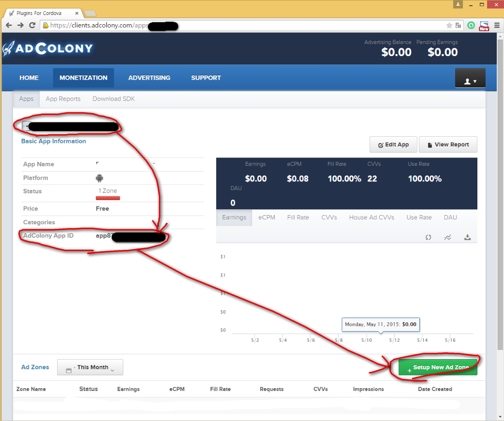The image size is (504, 421).
Task: Sort by Zone Name column header
Action: pos(31,389)
